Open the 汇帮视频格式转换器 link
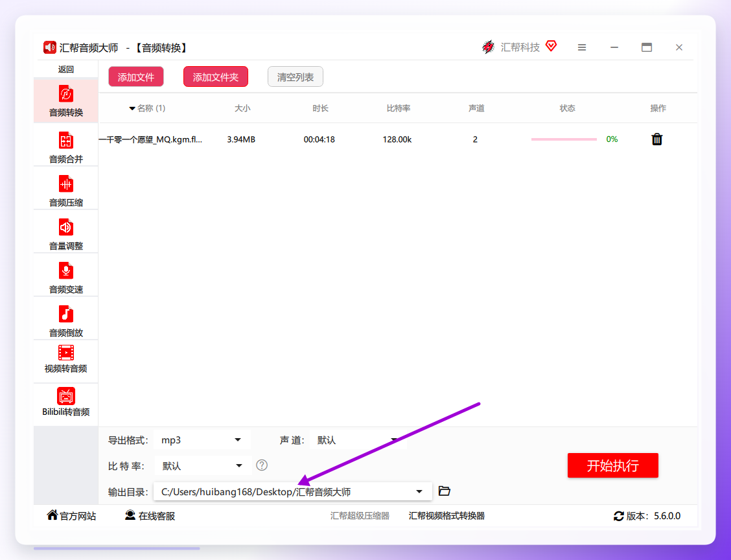This screenshot has width=731, height=560. point(447,516)
